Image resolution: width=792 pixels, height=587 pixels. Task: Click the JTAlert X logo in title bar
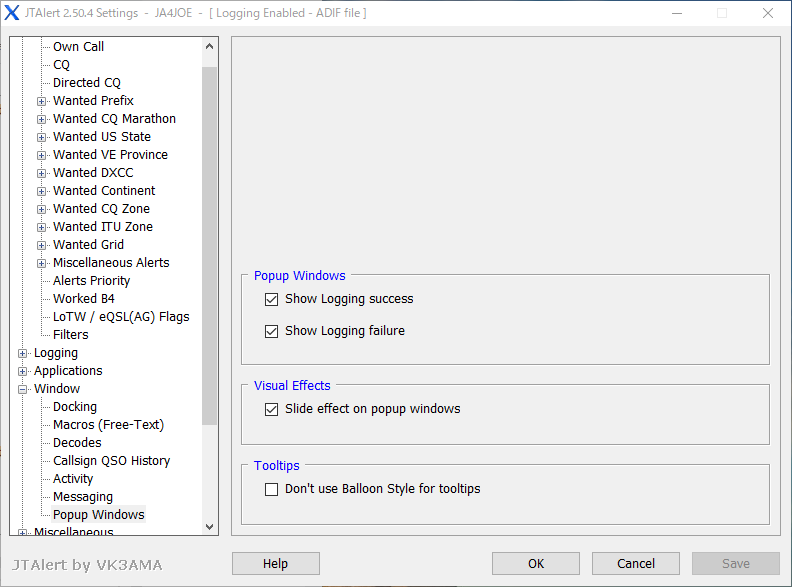point(12,13)
